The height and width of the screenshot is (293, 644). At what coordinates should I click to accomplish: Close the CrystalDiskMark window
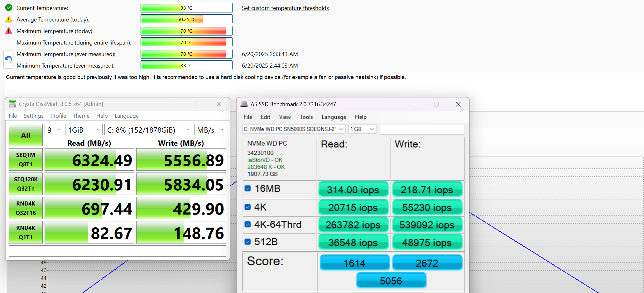tap(219, 104)
